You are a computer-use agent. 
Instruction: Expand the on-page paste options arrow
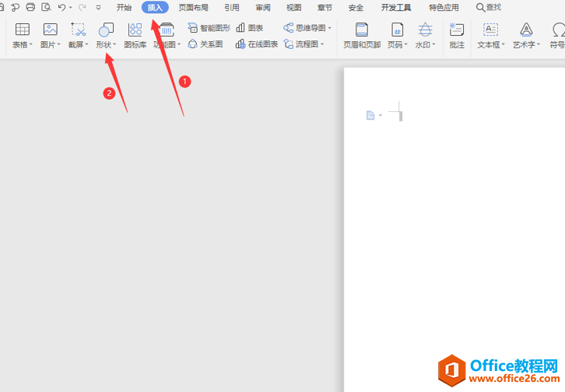(381, 116)
